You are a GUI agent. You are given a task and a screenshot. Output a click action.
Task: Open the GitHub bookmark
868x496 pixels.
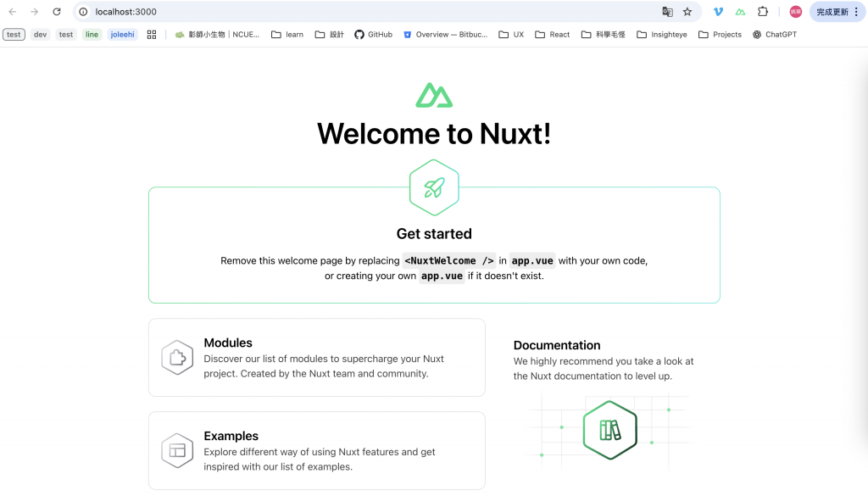(x=374, y=34)
